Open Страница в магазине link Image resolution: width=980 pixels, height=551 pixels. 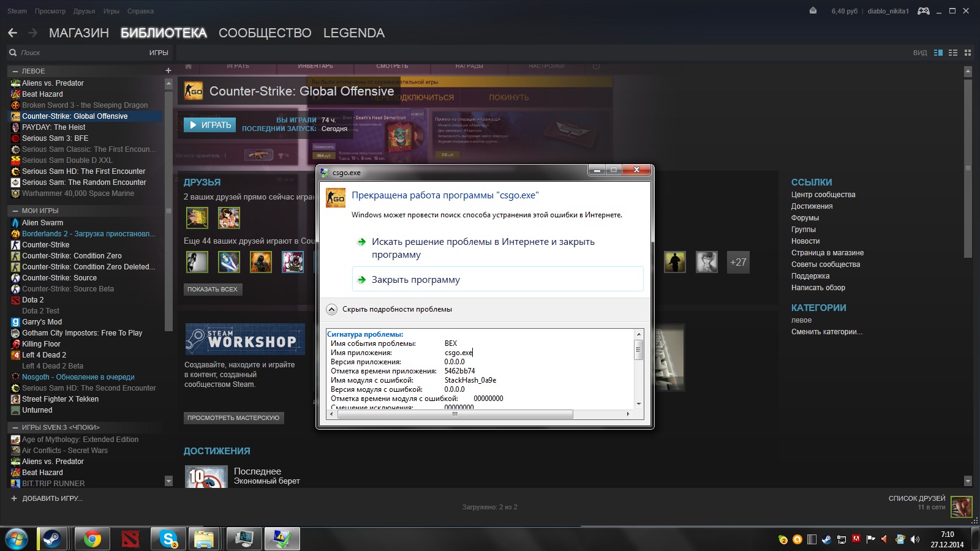click(827, 253)
